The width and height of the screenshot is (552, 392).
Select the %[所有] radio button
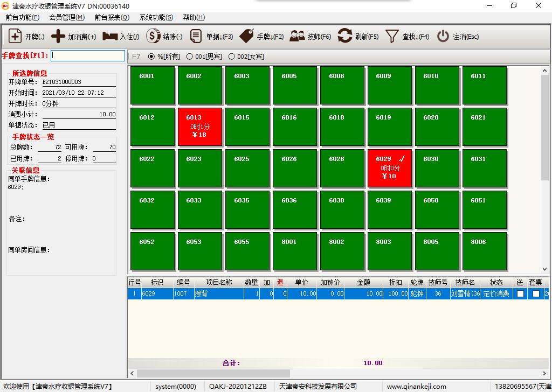[151, 57]
